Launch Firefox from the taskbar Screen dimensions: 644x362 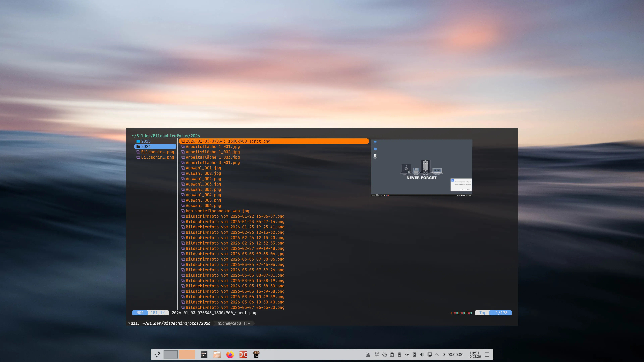[230, 354]
